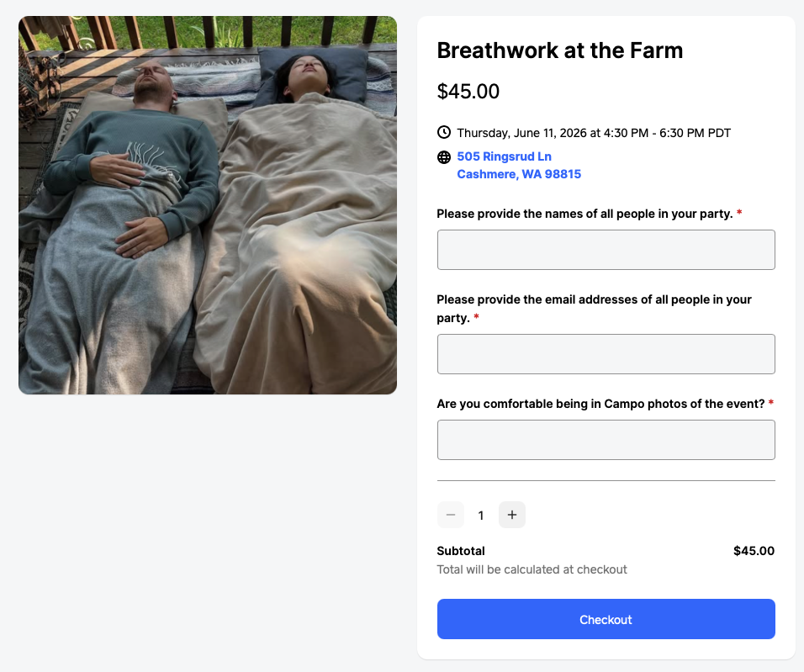This screenshot has width=804, height=672.
Task: Click the blue Checkout button
Action: (x=606, y=619)
